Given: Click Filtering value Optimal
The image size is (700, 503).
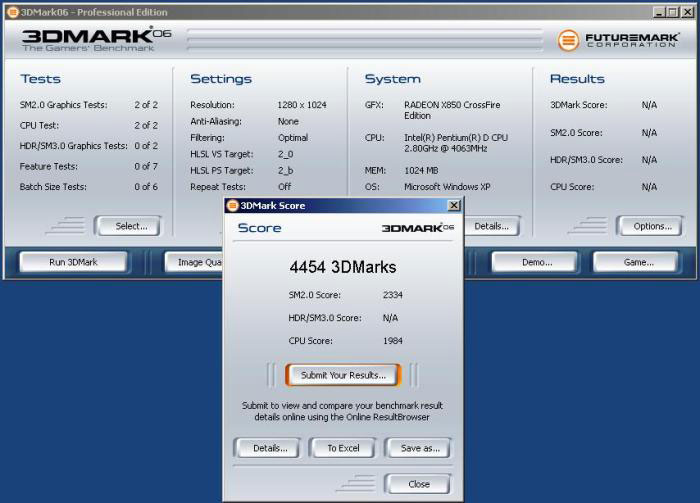Looking at the screenshot, I should click(293, 138).
